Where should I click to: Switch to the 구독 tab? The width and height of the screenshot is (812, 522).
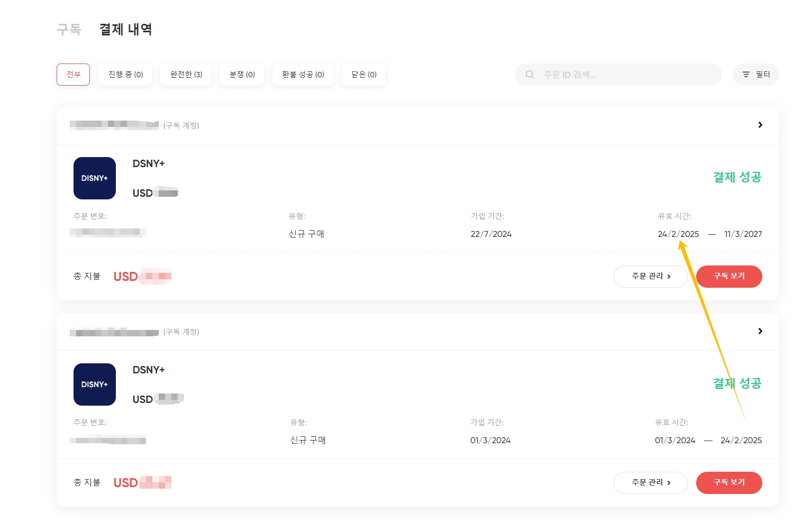(69, 29)
